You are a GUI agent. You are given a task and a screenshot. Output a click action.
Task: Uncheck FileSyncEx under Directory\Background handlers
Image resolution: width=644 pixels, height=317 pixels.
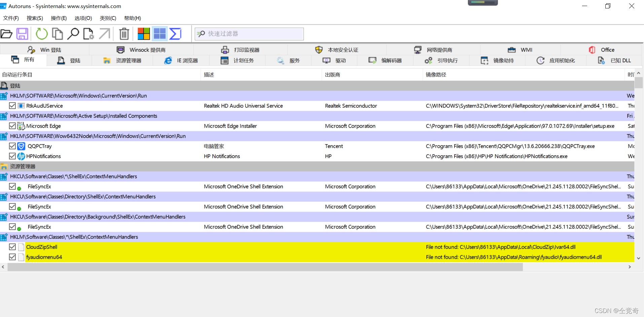pos(12,227)
